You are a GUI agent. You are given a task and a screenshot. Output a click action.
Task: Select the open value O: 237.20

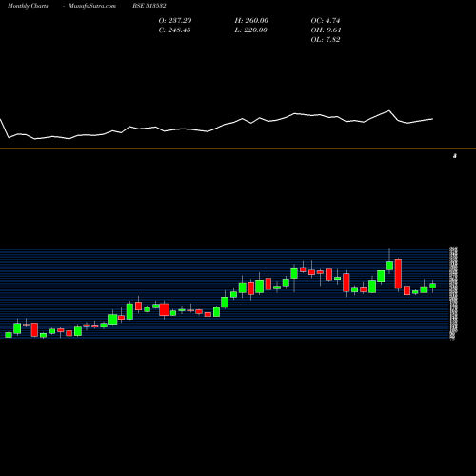coord(175,21)
